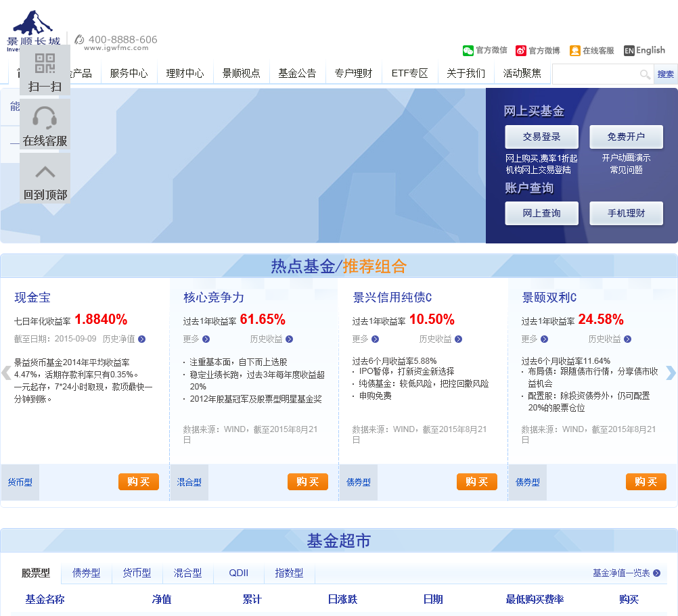
Task: Open the official Weibo link
Action: 538,51
